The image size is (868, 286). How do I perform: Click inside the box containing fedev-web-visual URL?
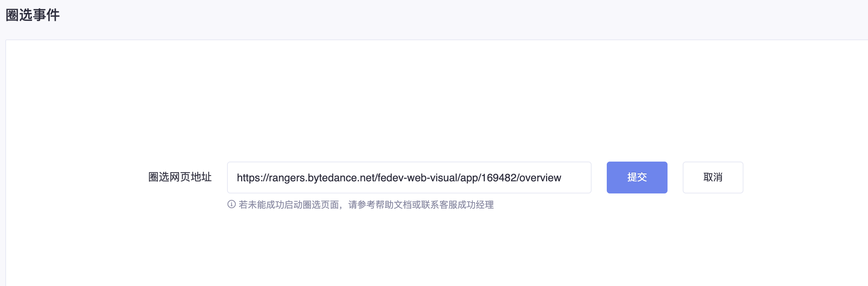[409, 178]
